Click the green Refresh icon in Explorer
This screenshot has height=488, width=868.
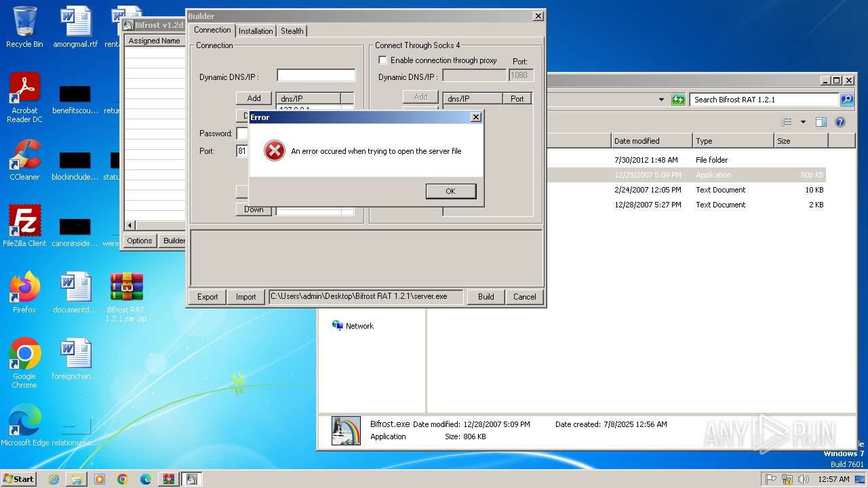point(678,100)
